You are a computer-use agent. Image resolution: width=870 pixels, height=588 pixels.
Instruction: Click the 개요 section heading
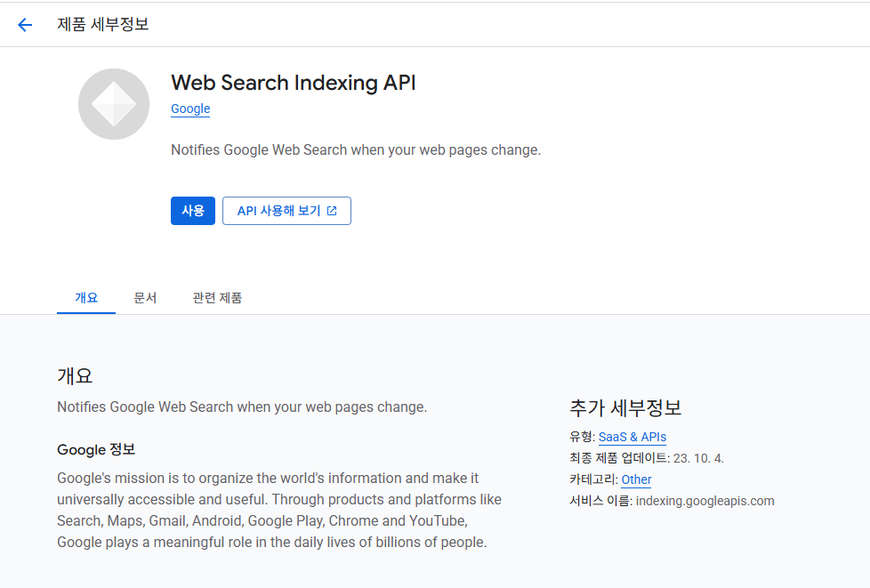[x=75, y=376]
